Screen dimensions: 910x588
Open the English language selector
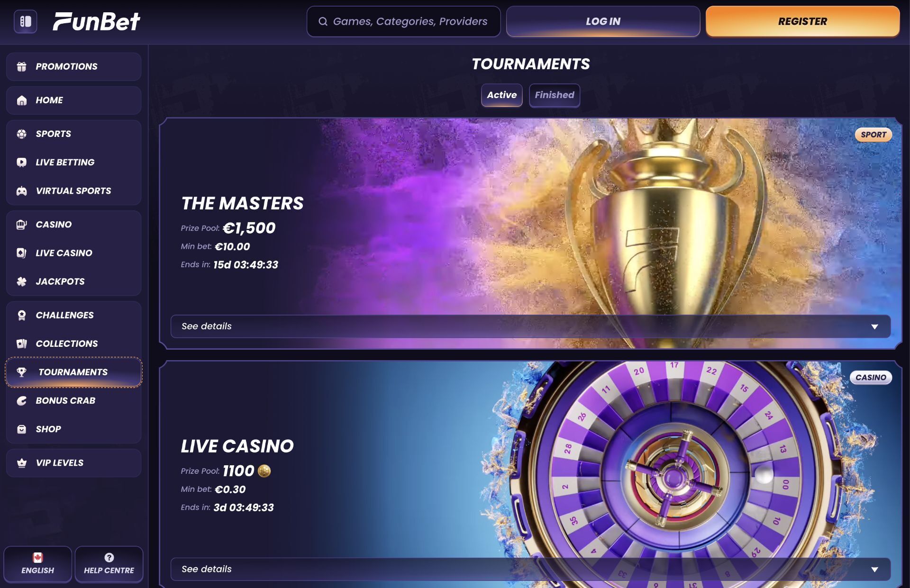[x=38, y=564]
